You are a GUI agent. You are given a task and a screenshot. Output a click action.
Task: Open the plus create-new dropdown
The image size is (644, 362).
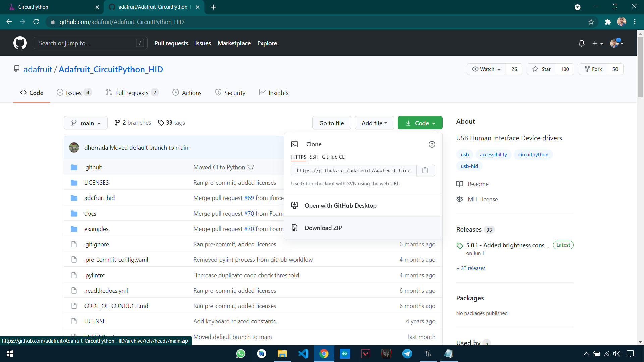point(597,43)
